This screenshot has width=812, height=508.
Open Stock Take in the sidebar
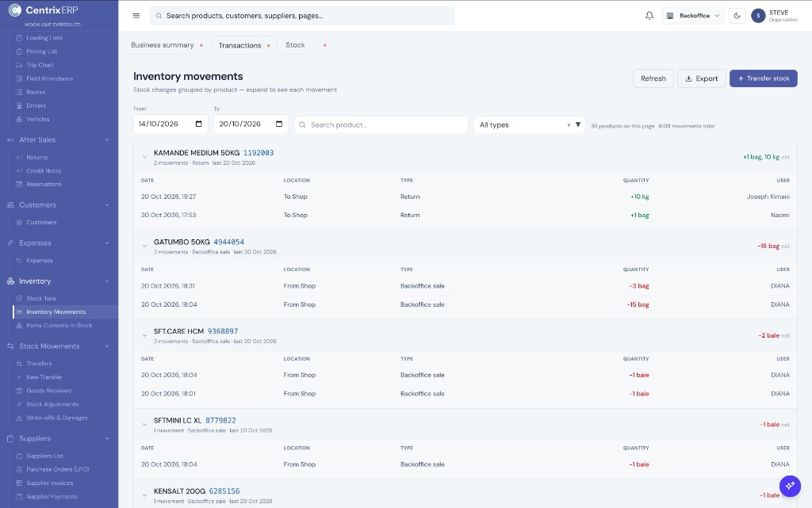[41, 299]
